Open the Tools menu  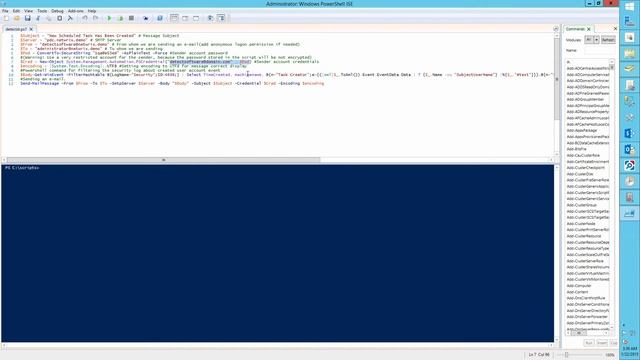[42, 11]
